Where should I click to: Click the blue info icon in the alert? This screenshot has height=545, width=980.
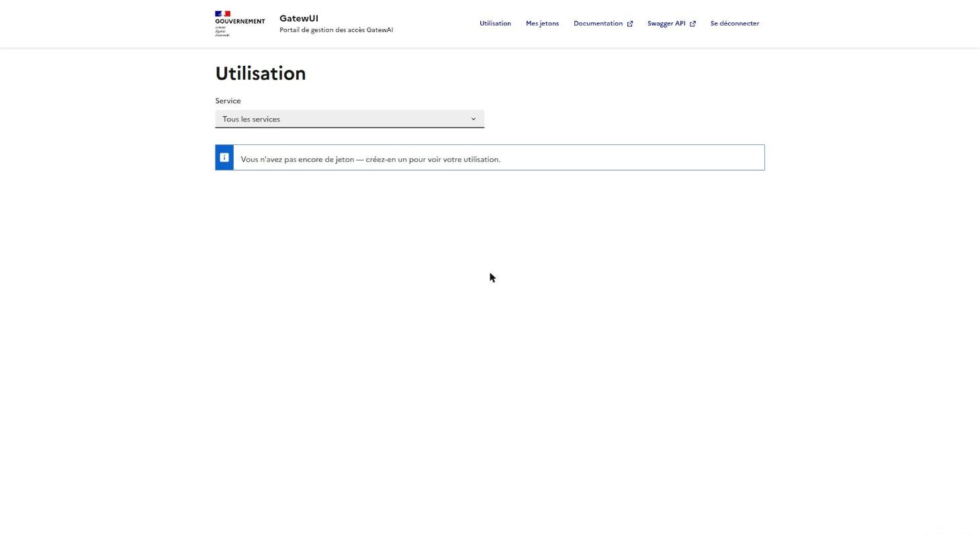pyautogui.click(x=224, y=158)
